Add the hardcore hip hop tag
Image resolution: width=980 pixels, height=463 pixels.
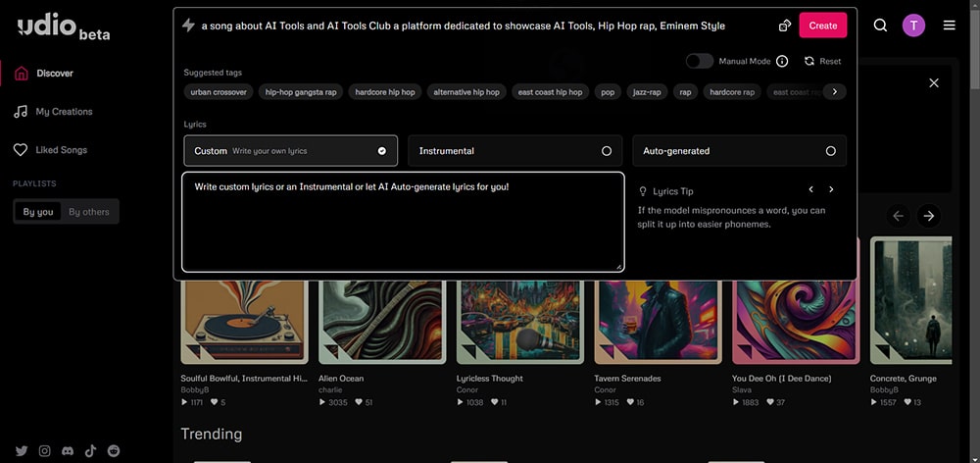click(385, 92)
